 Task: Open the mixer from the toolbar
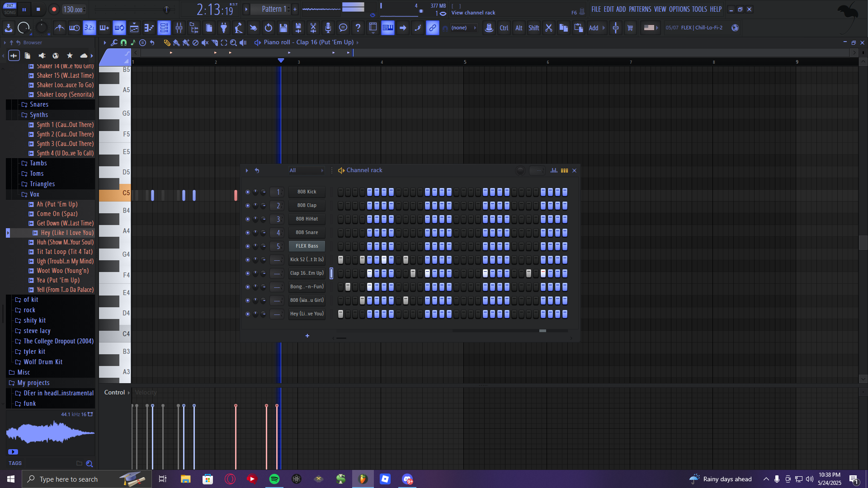(179, 28)
